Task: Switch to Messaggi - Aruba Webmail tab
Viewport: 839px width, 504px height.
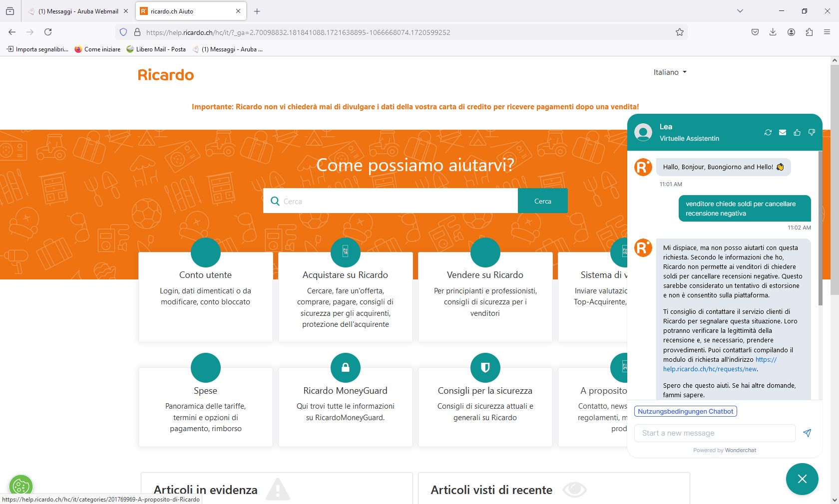Action: pyautogui.click(x=77, y=11)
